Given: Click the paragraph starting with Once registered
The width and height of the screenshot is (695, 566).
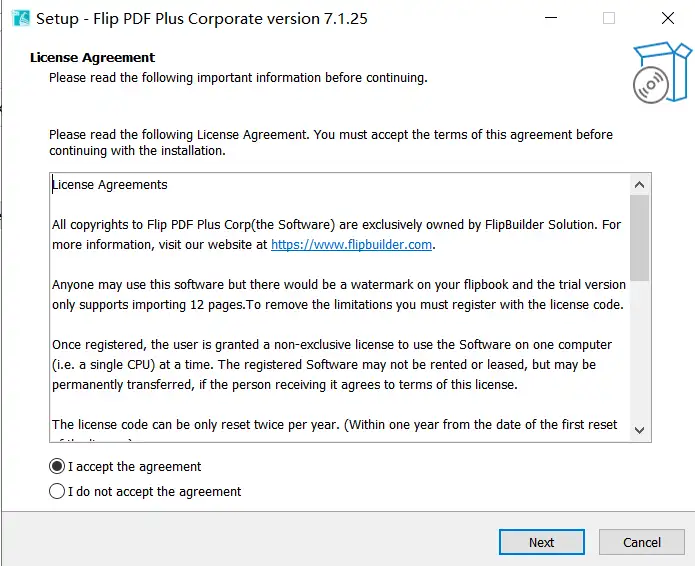Looking at the screenshot, I should [332, 364].
